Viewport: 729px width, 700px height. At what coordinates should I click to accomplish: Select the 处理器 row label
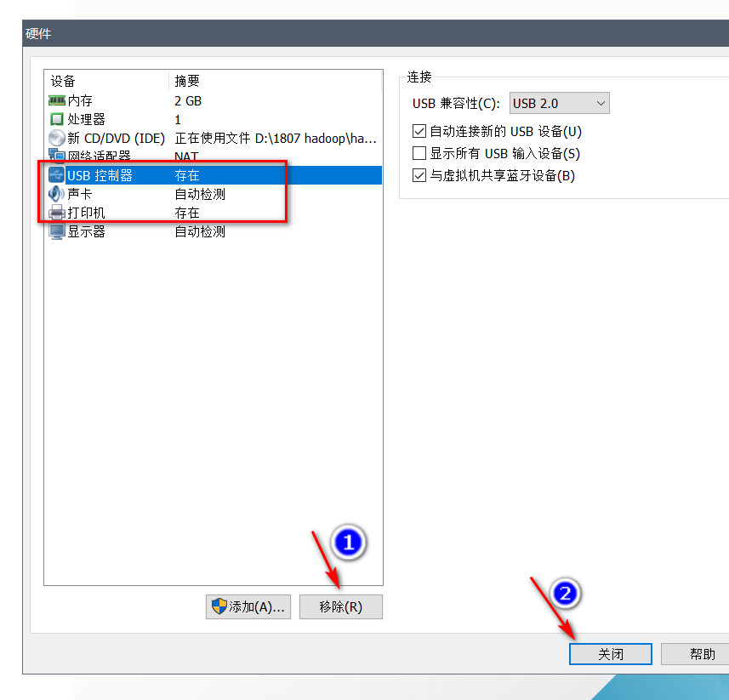pos(87,119)
